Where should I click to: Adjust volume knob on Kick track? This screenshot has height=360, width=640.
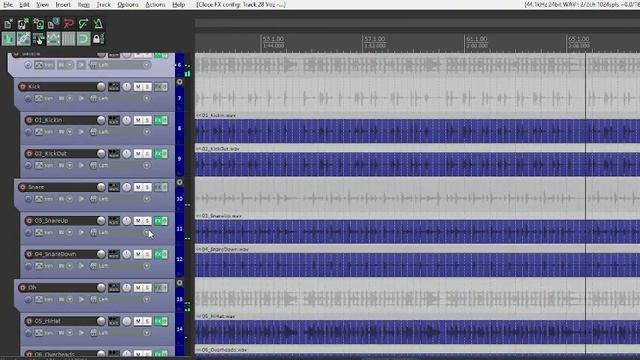click(101, 87)
